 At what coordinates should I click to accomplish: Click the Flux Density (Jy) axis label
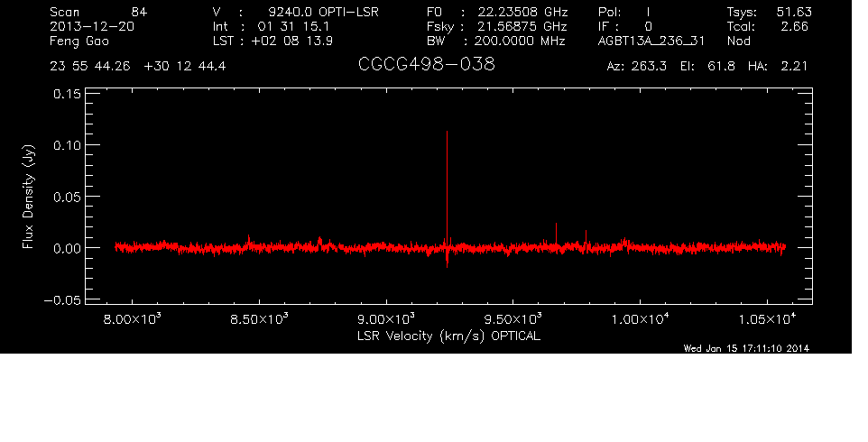pos(28,197)
